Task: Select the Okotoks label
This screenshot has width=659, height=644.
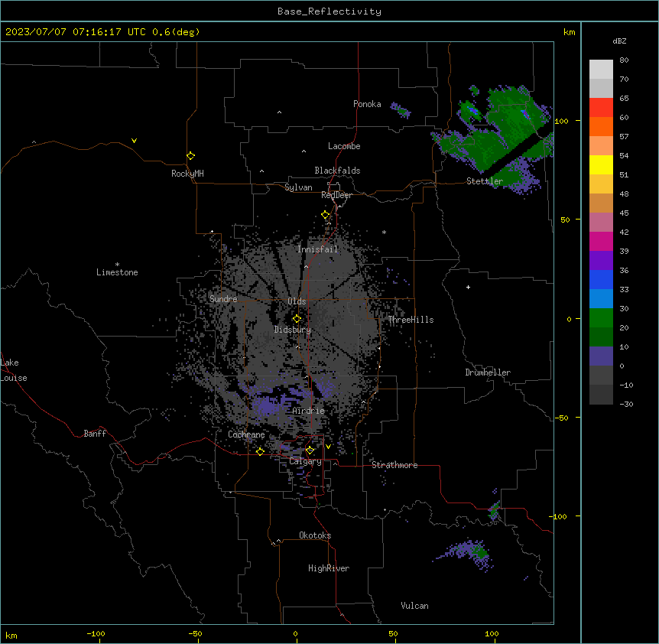Action: pyautogui.click(x=315, y=535)
